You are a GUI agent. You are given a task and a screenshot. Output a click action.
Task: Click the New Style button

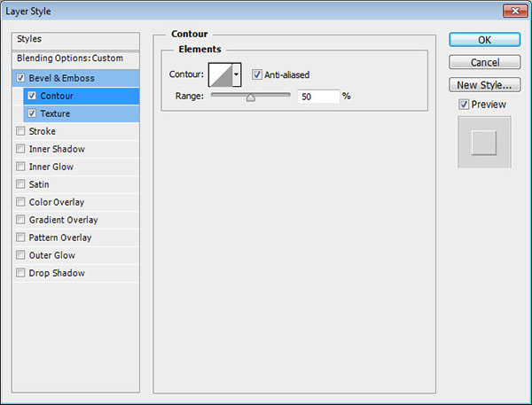pyautogui.click(x=483, y=85)
